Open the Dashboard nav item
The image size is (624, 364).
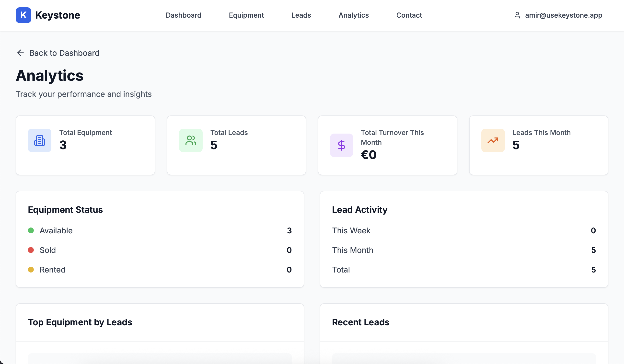click(183, 15)
